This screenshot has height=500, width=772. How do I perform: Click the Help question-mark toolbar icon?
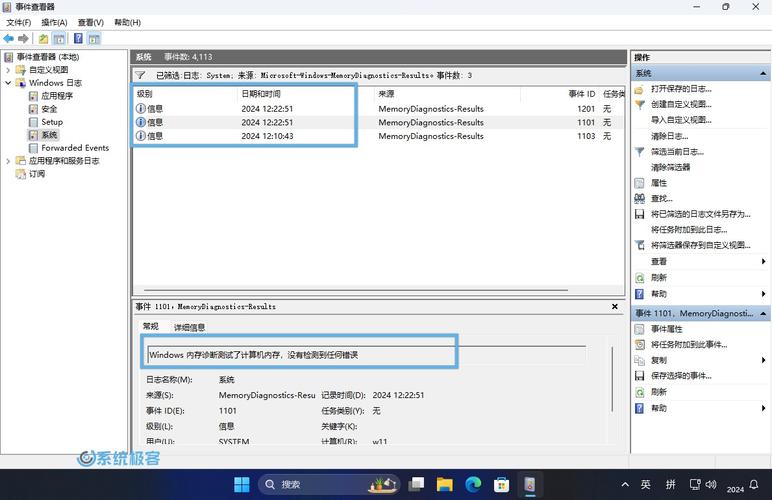click(78, 38)
